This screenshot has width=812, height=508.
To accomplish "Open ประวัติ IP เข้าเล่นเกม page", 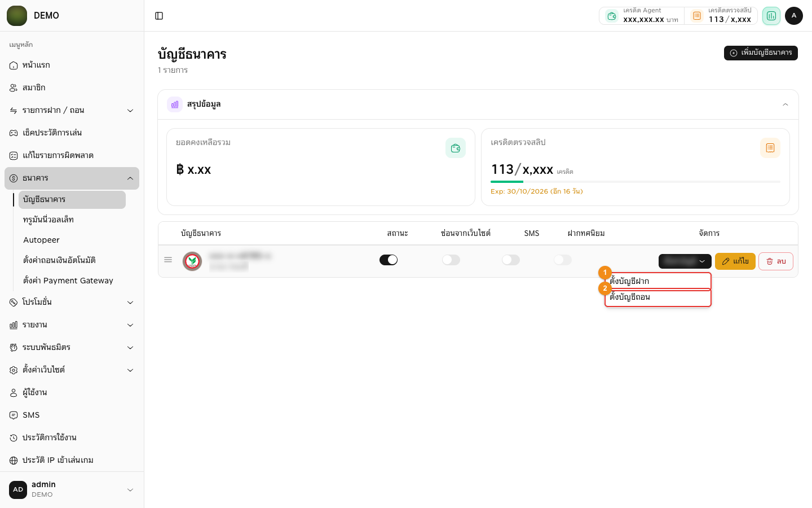I will [x=72, y=461].
